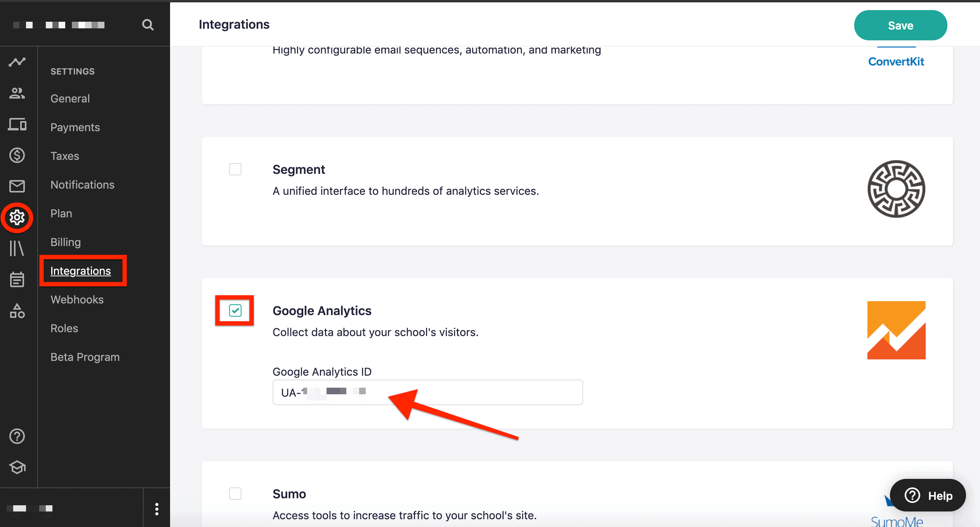980x527 pixels.
Task: Open the Users people icon
Action: pos(17,93)
